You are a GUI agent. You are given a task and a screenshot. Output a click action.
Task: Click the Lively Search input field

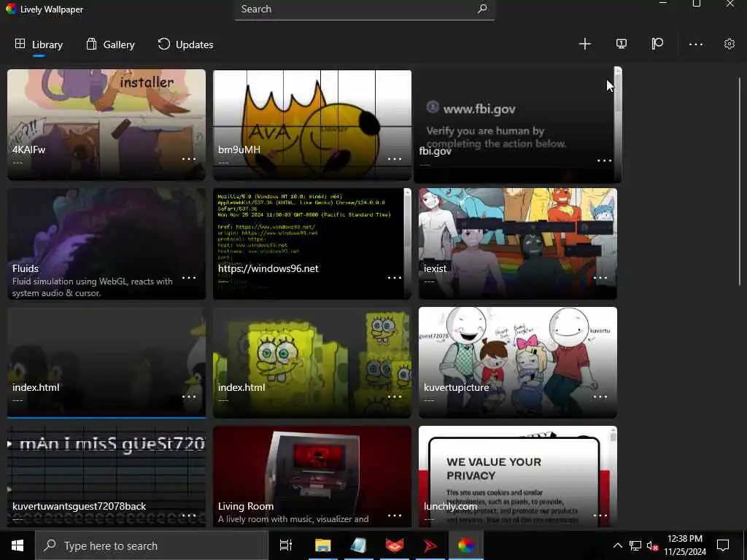(365, 9)
